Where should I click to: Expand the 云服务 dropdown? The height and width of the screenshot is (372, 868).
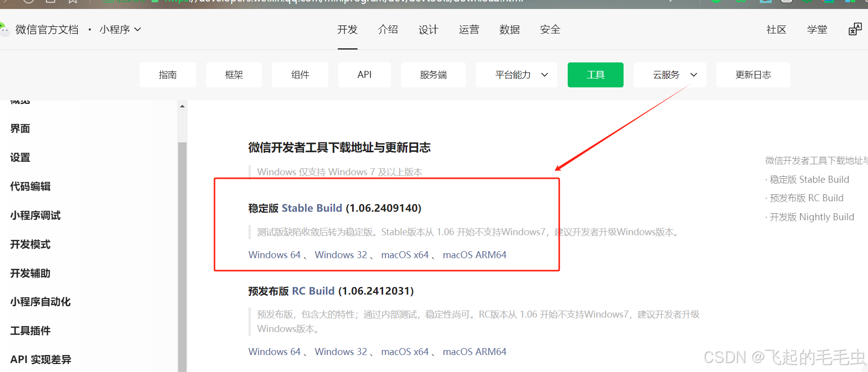pyautogui.click(x=670, y=75)
